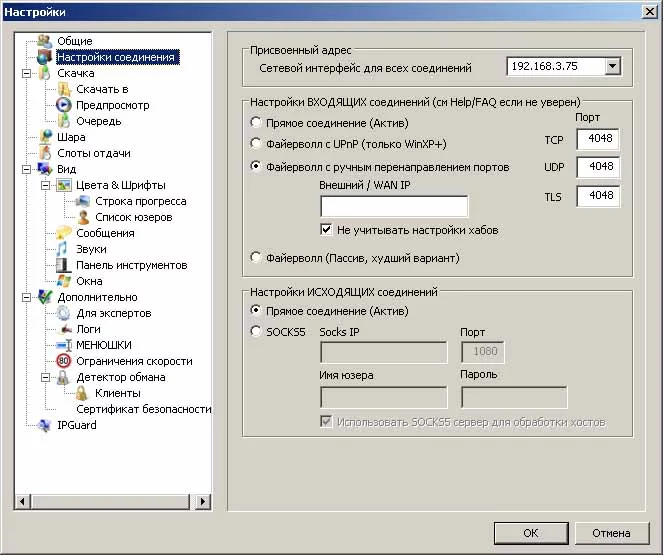Focus the UDP port field
663x555 pixels.
(x=597, y=167)
